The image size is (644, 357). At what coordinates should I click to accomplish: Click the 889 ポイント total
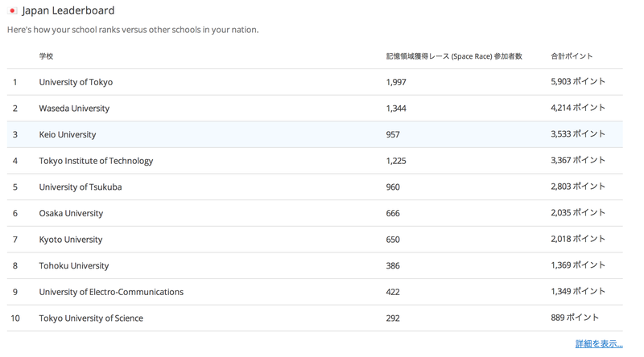click(575, 318)
